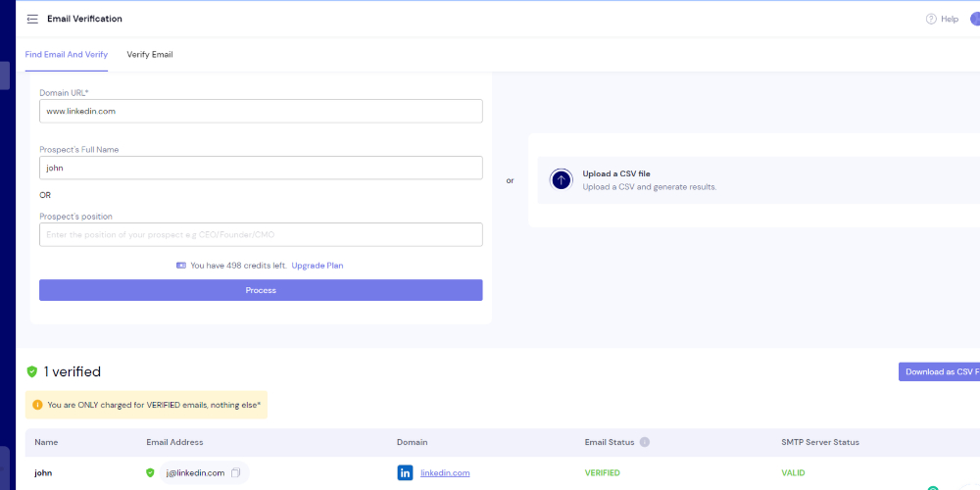The width and height of the screenshot is (980, 490).
Task: Click the upload arrow icon for CSV
Action: [561, 179]
